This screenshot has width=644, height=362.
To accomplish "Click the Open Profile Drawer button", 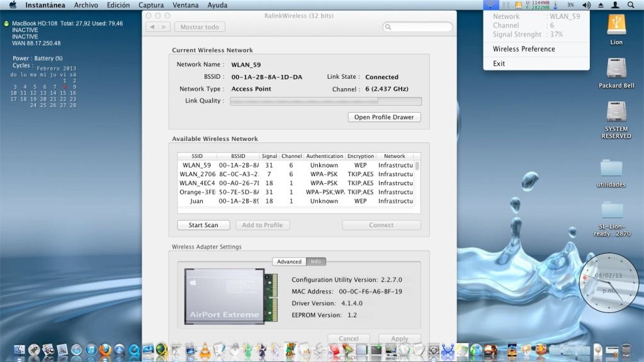I will pyautogui.click(x=384, y=117).
